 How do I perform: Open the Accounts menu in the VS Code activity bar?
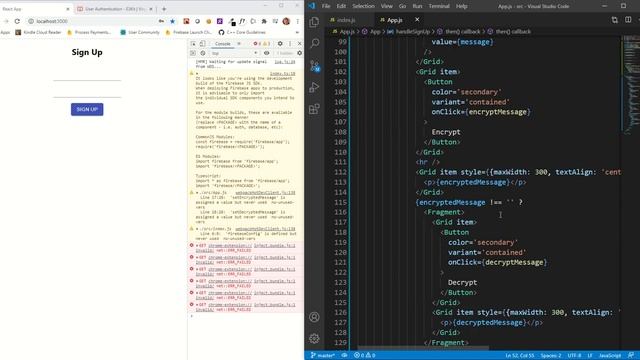coord(314,317)
